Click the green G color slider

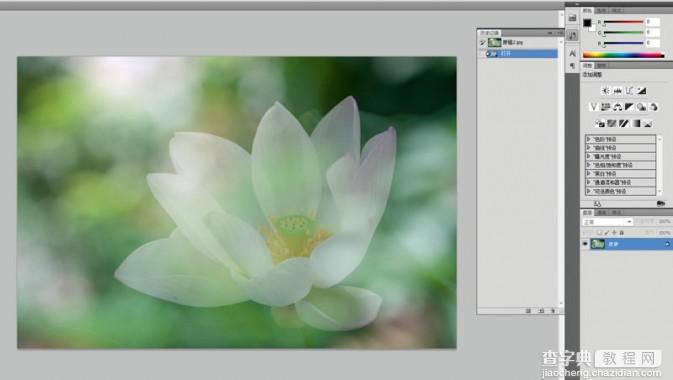(x=623, y=33)
